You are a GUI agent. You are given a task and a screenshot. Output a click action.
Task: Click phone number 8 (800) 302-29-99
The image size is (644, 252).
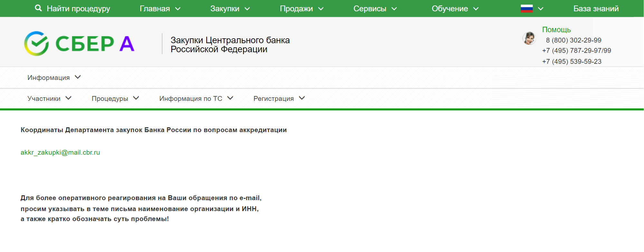573,40
